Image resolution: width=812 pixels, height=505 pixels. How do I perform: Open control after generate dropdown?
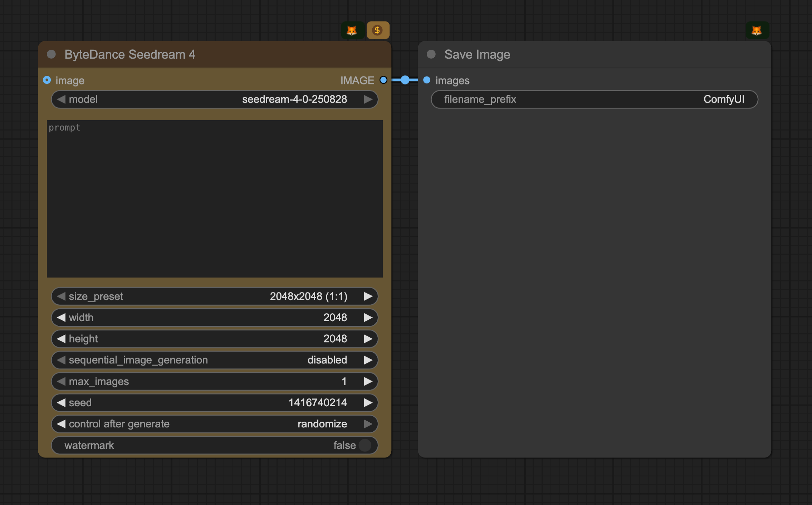click(215, 424)
